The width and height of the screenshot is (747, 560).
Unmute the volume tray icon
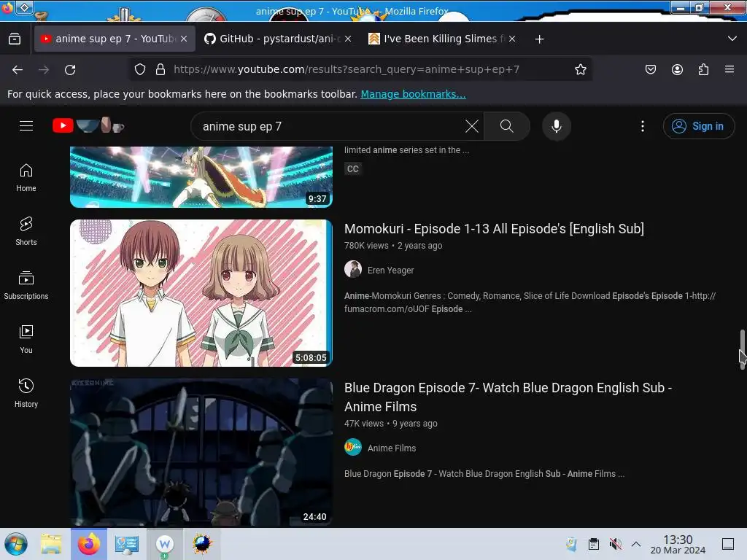tap(616, 544)
